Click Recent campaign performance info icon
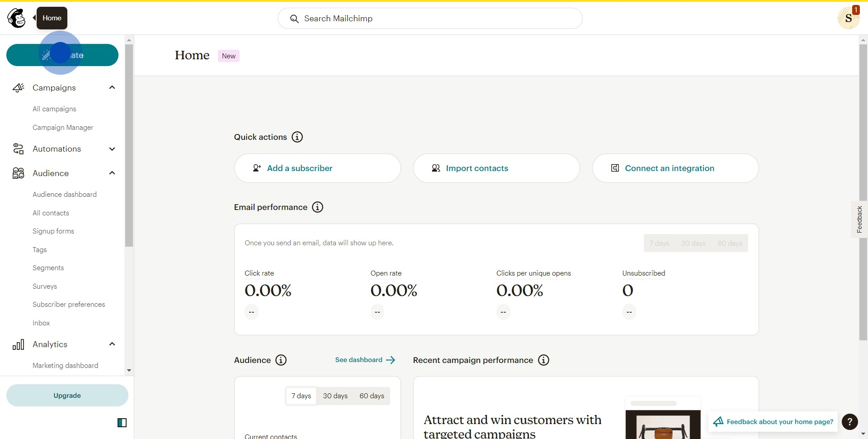Viewport: 868px width, 439px height. [543, 360]
